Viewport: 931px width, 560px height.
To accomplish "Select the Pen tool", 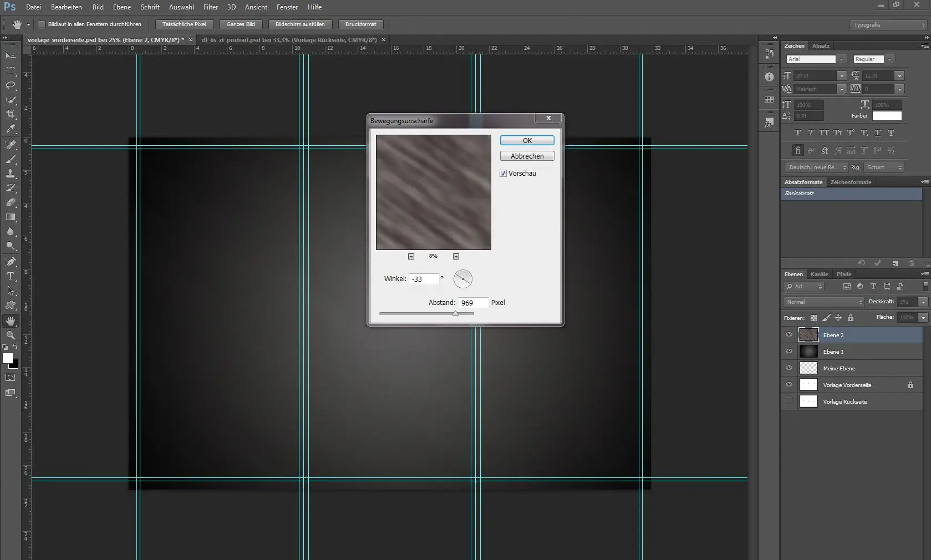I will pyautogui.click(x=11, y=262).
